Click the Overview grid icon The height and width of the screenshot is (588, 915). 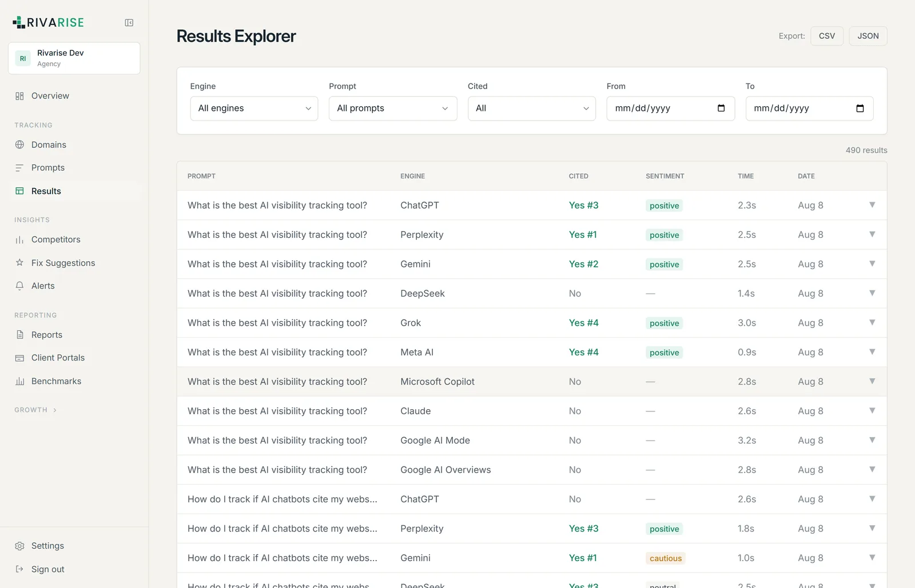pos(19,96)
